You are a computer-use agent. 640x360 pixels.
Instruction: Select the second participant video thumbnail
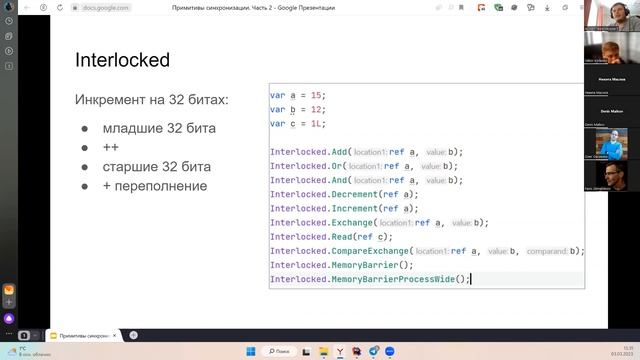612,47
